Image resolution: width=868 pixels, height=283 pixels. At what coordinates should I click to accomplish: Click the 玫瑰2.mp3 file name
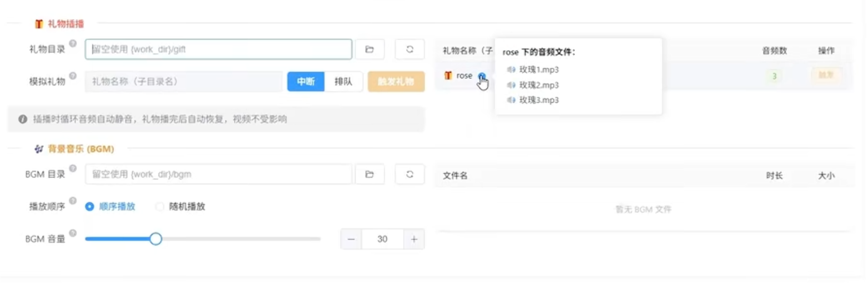(x=539, y=85)
